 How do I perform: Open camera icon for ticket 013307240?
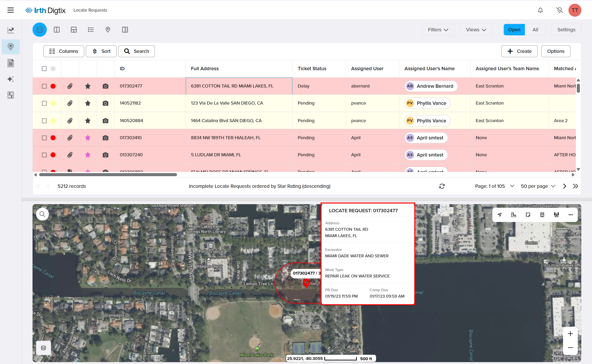tap(105, 155)
